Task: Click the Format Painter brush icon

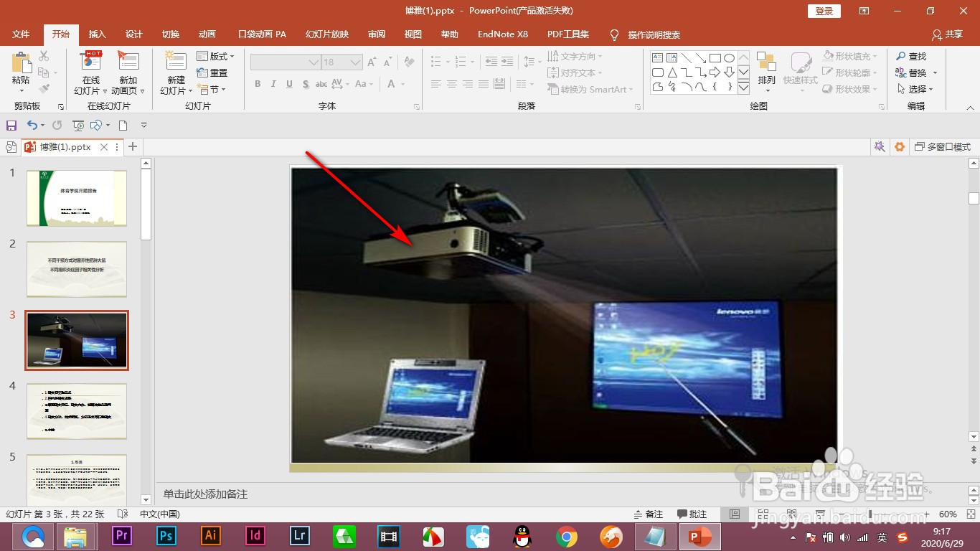Action: coord(44,89)
